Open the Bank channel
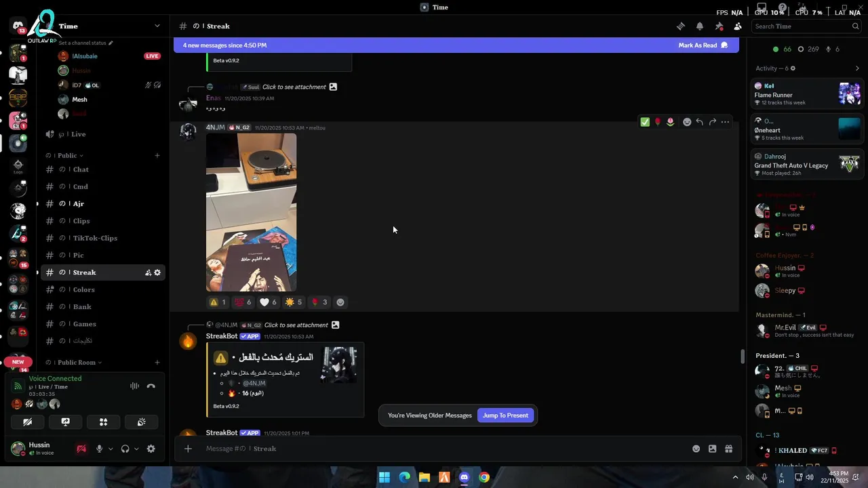 tap(102, 307)
